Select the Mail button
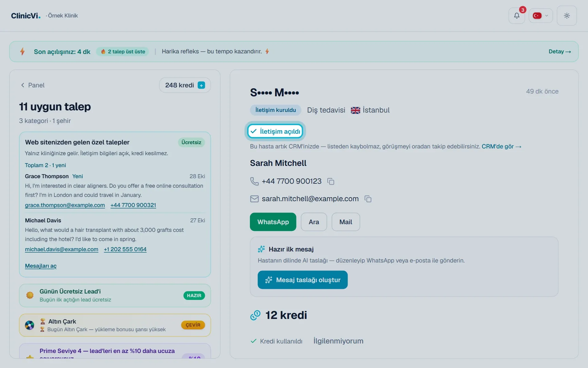The width and height of the screenshot is (588, 368). pos(345,222)
